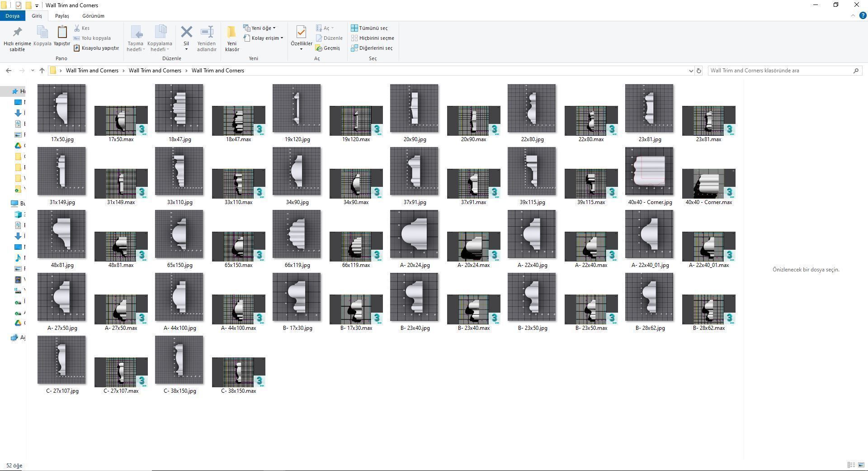The height and width of the screenshot is (471, 868).
Task: Select the 48x81.jpg thumbnail
Action: [61, 234]
